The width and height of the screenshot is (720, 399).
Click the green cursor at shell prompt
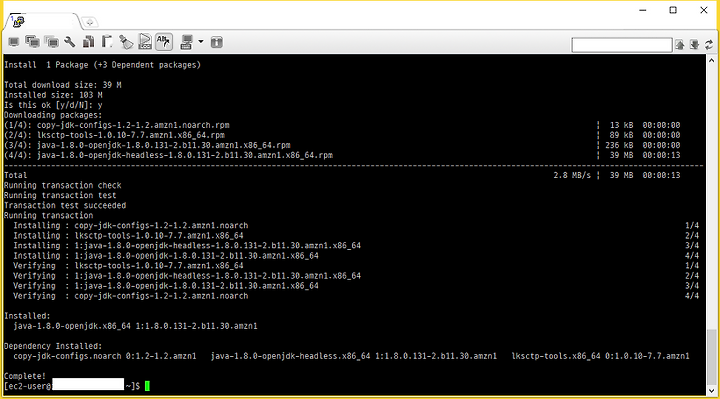coord(147,386)
